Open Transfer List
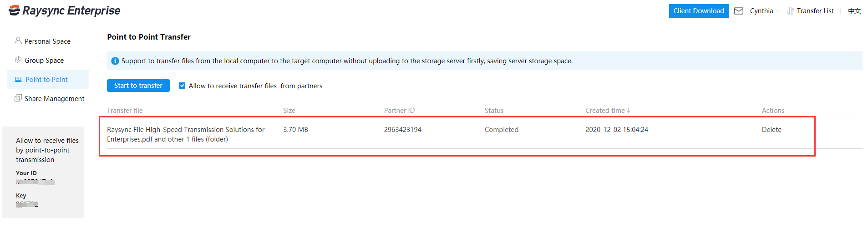Image resolution: width=868 pixels, height=228 pixels. pos(815,11)
